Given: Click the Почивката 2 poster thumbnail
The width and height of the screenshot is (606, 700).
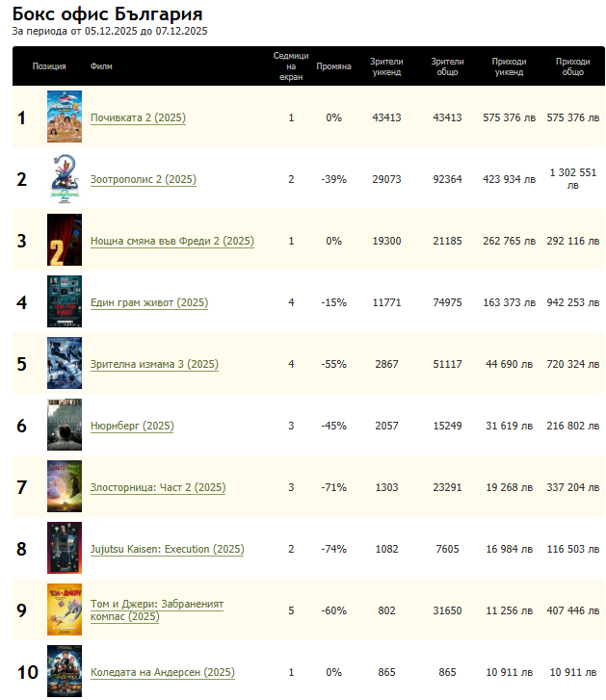Looking at the screenshot, I should point(65,117).
